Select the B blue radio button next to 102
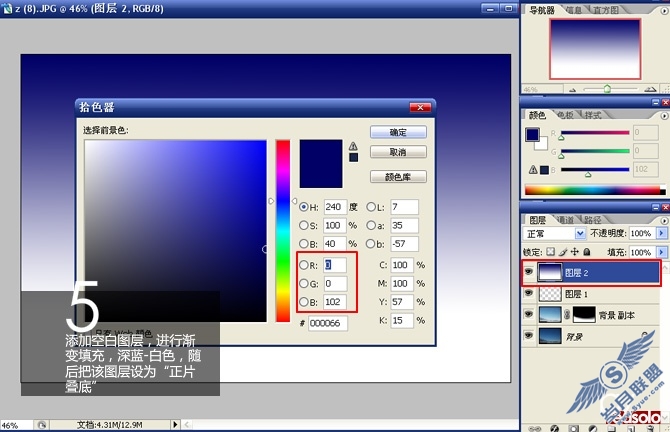 [x=303, y=302]
